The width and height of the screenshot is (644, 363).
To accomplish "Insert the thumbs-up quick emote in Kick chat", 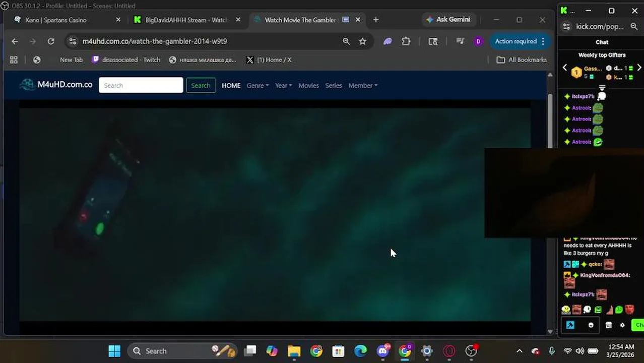I will coord(610,310).
